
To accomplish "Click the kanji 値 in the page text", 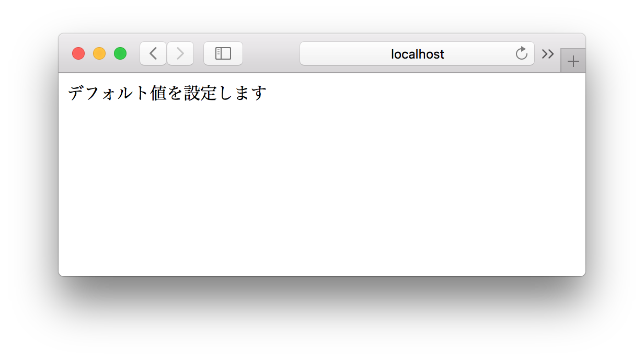I will (x=159, y=93).
